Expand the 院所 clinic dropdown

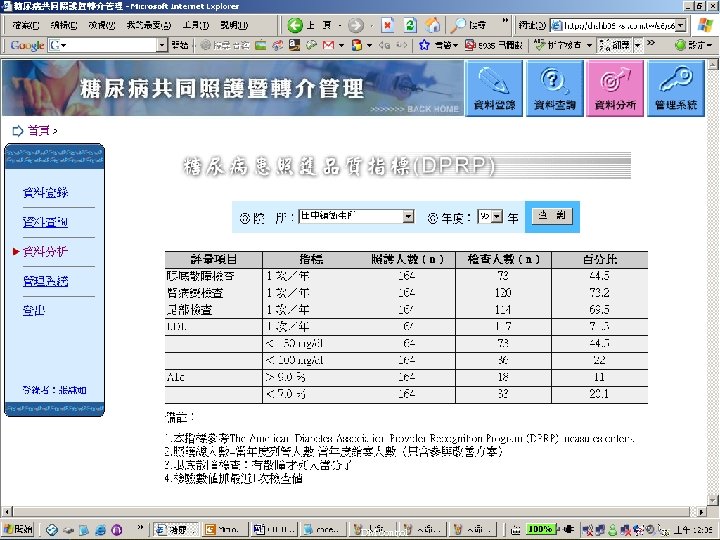(x=408, y=216)
